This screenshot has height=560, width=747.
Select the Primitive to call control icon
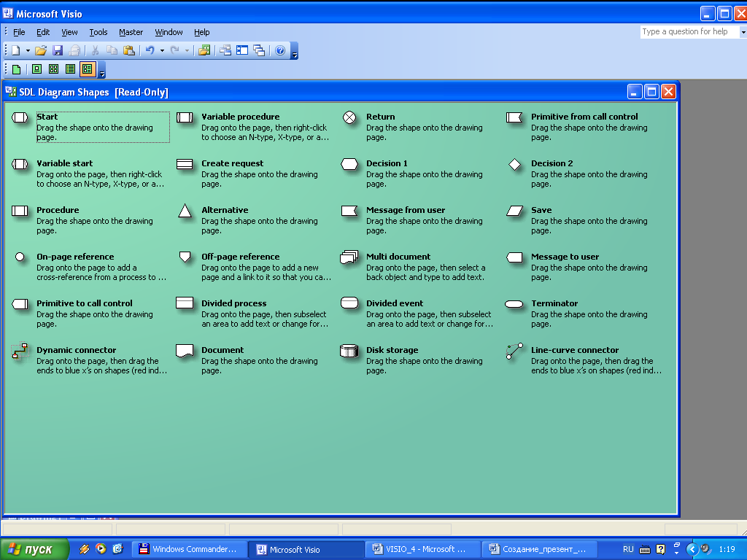(20, 304)
